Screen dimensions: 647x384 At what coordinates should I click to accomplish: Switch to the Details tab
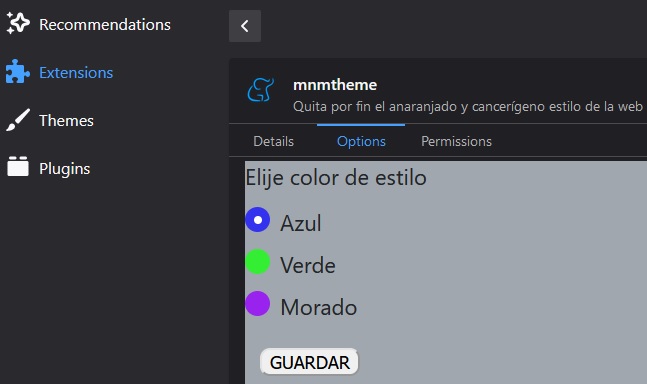coord(274,141)
